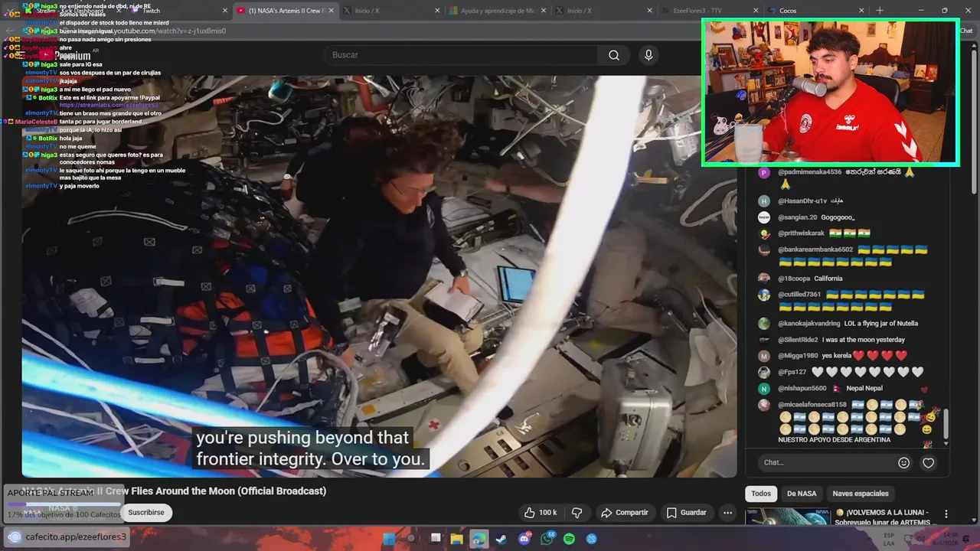Dislike the video with thumbs-down icon

[x=577, y=513]
